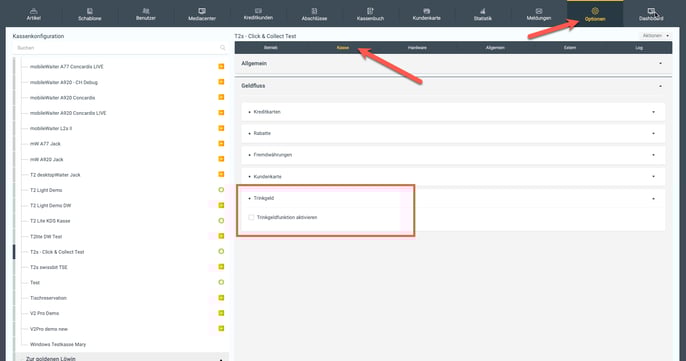
Task: Switch to the Hardware tab
Action: point(417,48)
